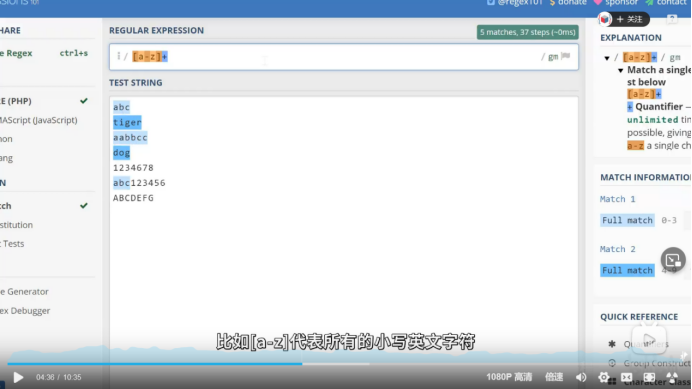The image size is (692, 389).
Task: Open Quantifiers in Quick Reference
Action: pyautogui.click(x=646, y=344)
